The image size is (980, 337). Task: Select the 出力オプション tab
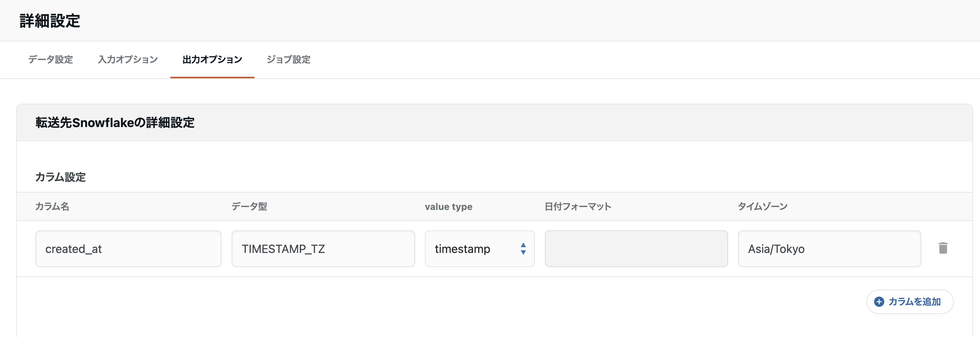[x=212, y=59]
